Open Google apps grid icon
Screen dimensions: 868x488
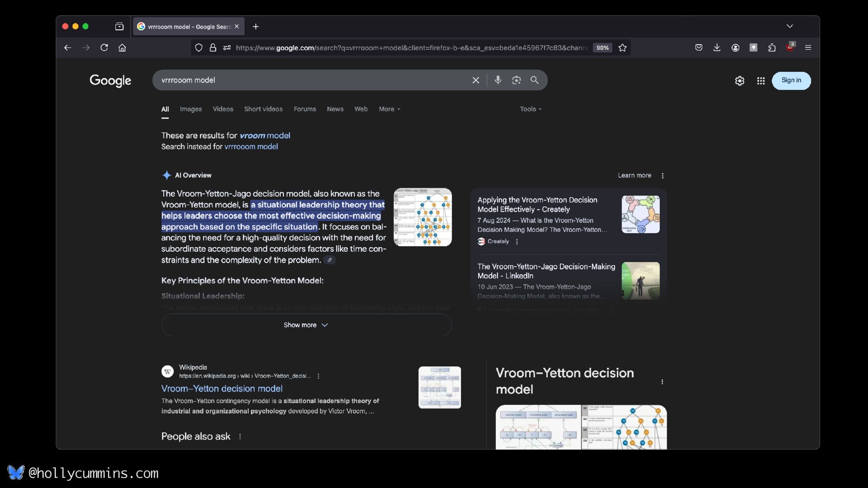click(x=761, y=81)
